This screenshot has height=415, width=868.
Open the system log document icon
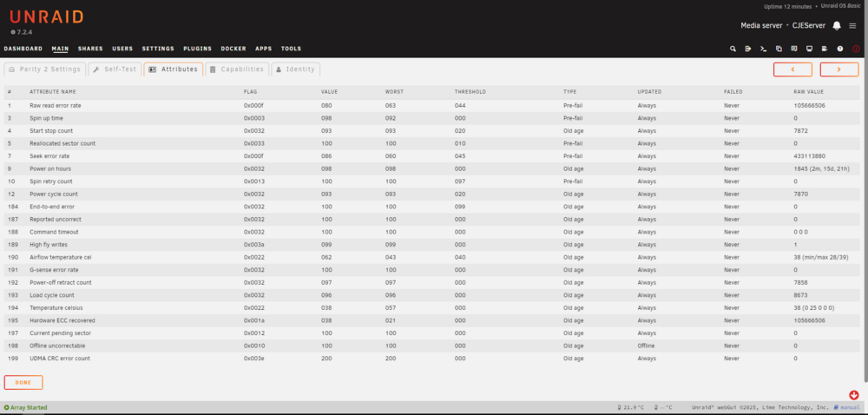click(x=825, y=49)
